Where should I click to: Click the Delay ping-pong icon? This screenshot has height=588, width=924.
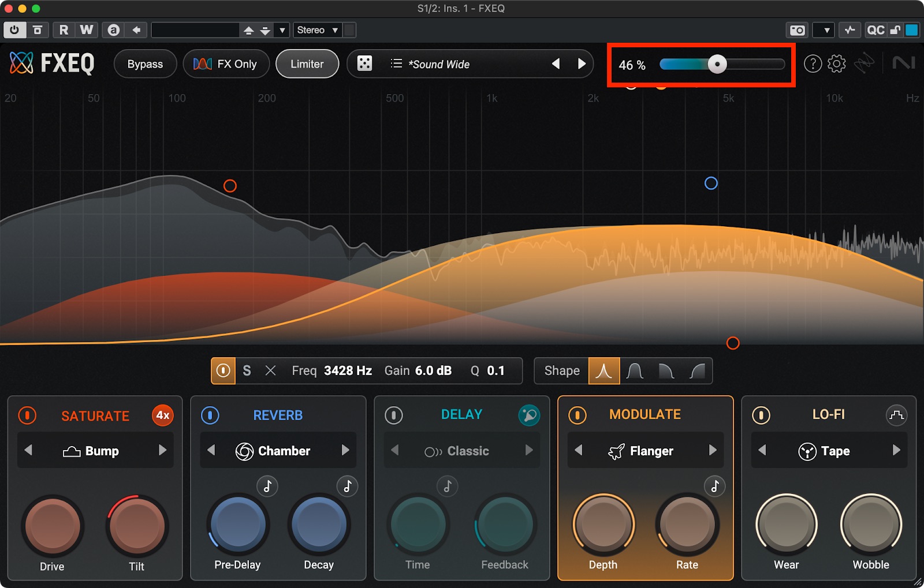[x=529, y=415]
